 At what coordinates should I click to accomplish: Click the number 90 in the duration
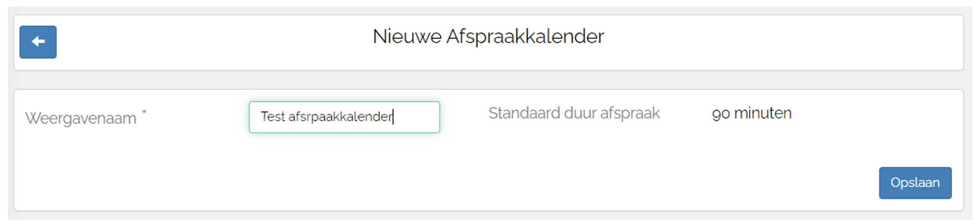coord(721,114)
